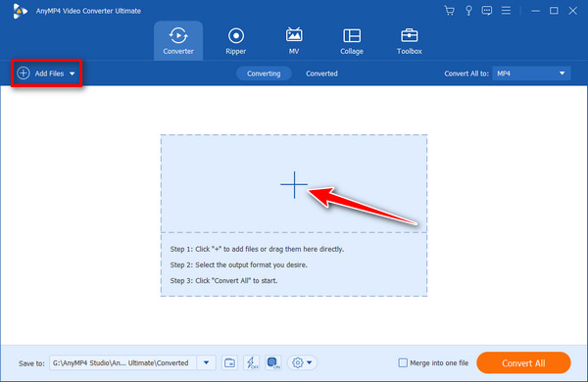Viewport: 588px width, 382px height.
Task: Click the Save to path field
Action: tap(122, 362)
